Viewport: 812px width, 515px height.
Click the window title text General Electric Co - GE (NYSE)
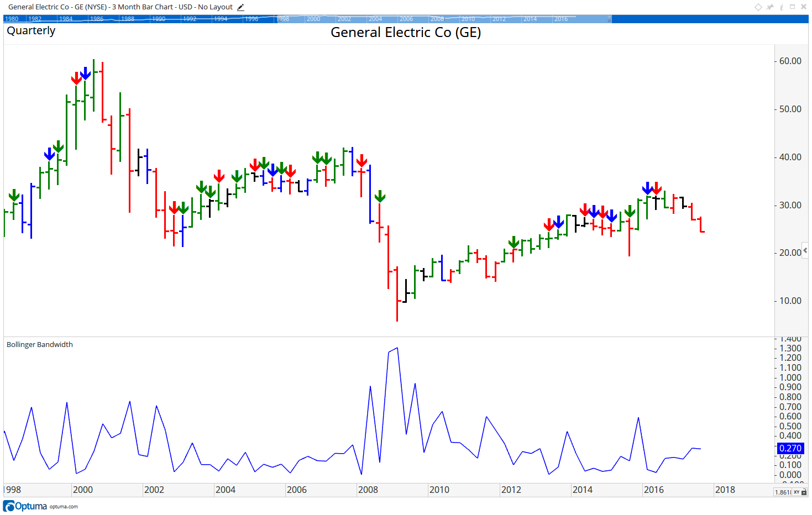[x=57, y=7]
